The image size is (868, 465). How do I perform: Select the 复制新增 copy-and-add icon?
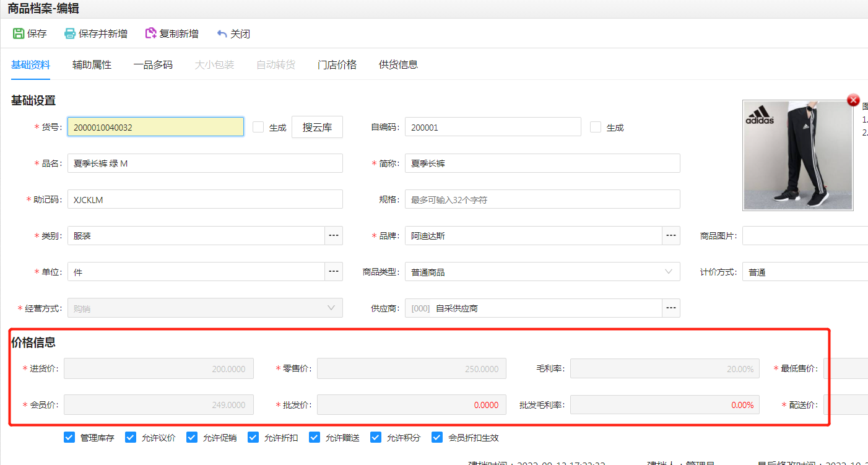pos(149,33)
